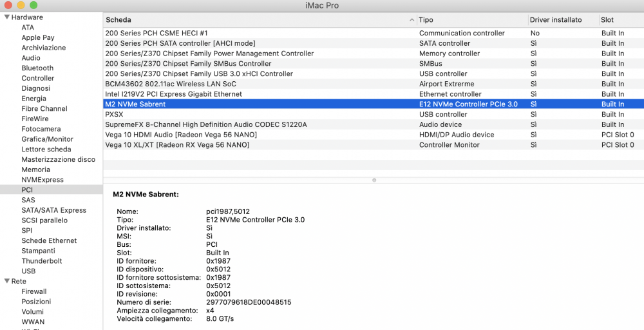The image size is (644, 330).
Task: Select the PXSX row
Action: (x=374, y=114)
